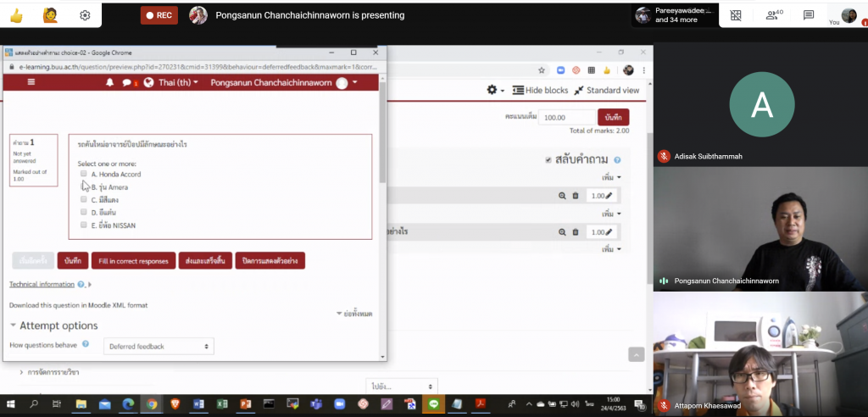Preview the first question with magnifier icon
Viewport: 868px width, 417px height.
pyautogui.click(x=561, y=196)
